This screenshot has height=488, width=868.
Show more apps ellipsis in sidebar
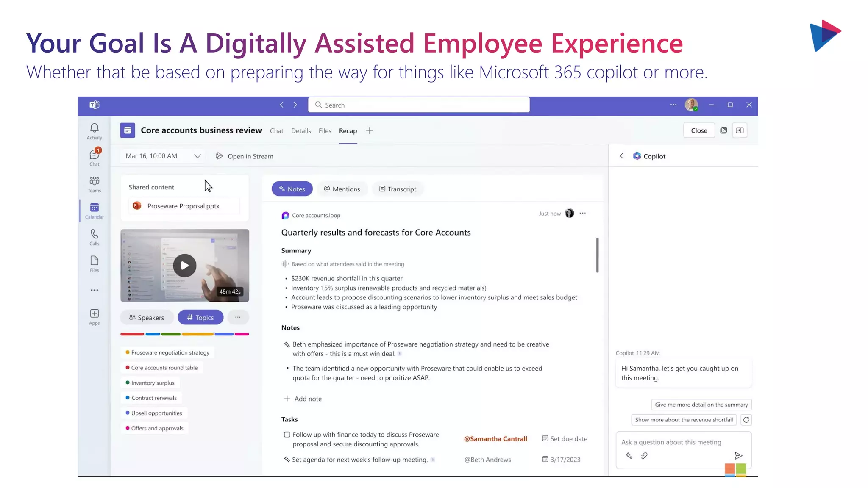click(x=94, y=290)
